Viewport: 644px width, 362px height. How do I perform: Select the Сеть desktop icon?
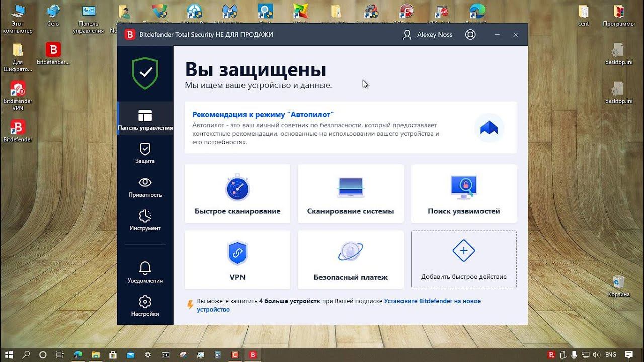[x=53, y=16]
